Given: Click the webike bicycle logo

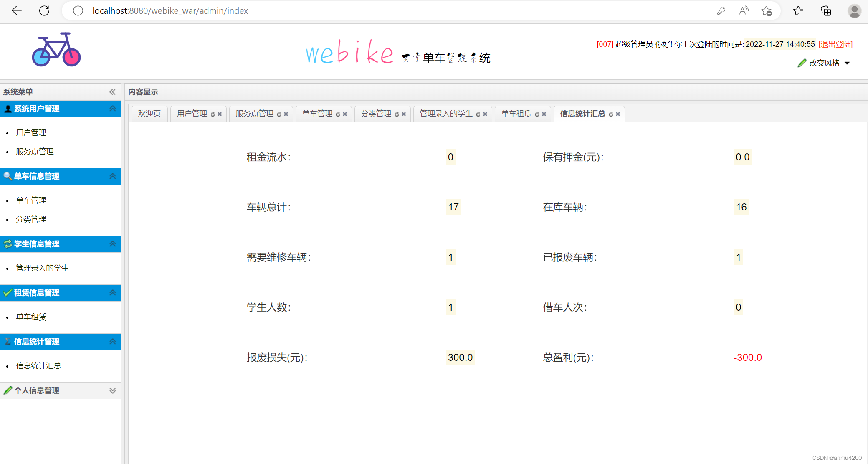Looking at the screenshot, I should [56, 50].
